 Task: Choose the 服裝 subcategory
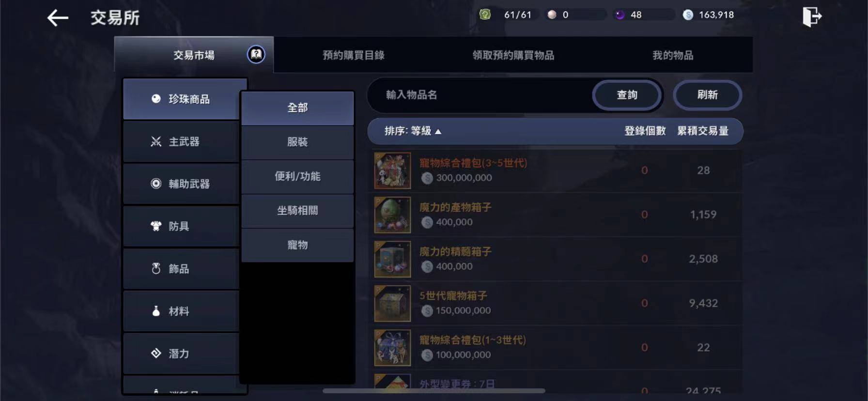297,142
